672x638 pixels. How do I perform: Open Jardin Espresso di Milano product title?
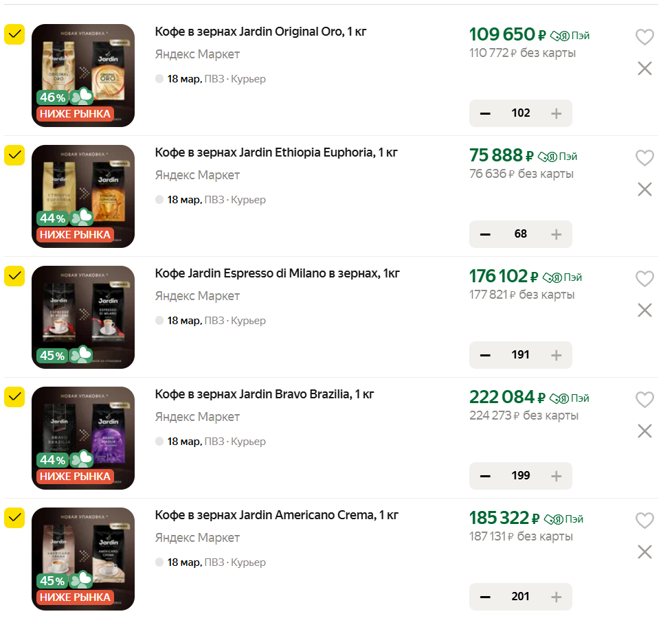(x=277, y=273)
